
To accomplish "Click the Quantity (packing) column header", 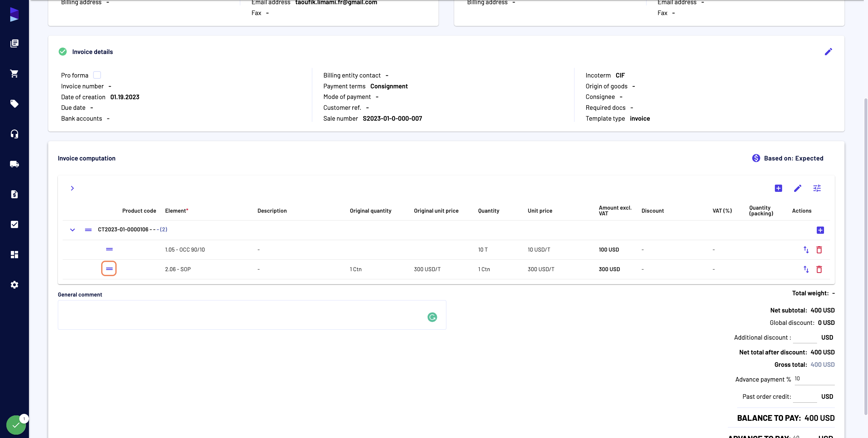I will coord(761,210).
